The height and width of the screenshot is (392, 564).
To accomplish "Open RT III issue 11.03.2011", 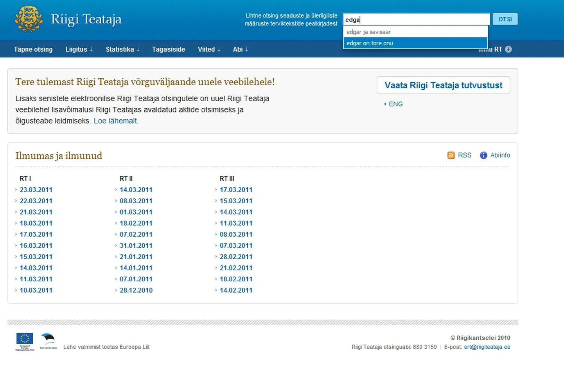I will (236, 223).
